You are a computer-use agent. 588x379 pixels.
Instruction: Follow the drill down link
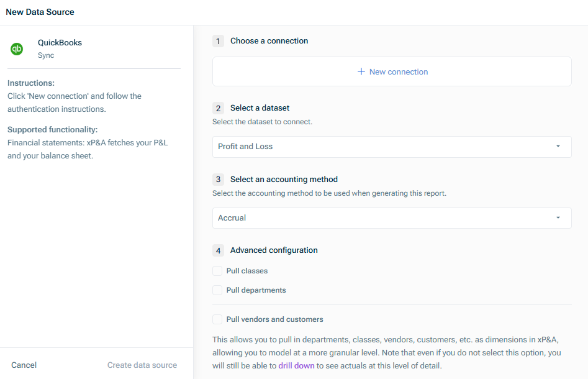(296, 366)
